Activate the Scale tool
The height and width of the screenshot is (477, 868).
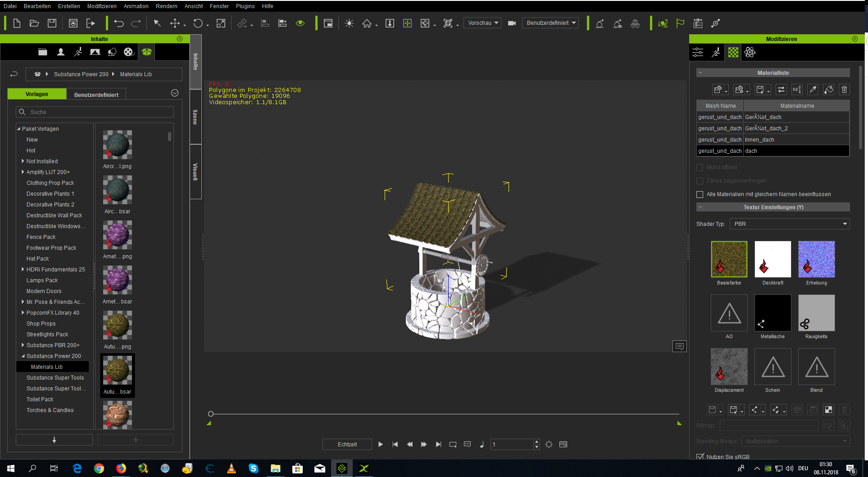[221, 23]
